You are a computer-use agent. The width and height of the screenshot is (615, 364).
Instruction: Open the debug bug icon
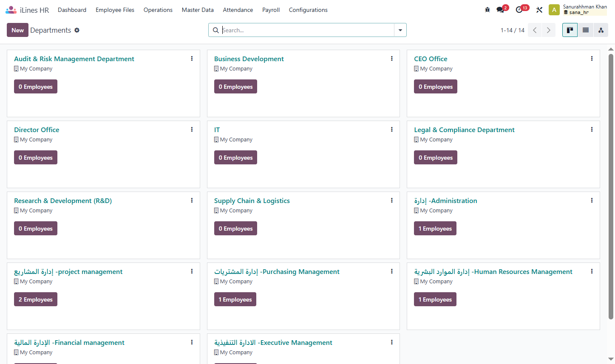click(487, 10)
